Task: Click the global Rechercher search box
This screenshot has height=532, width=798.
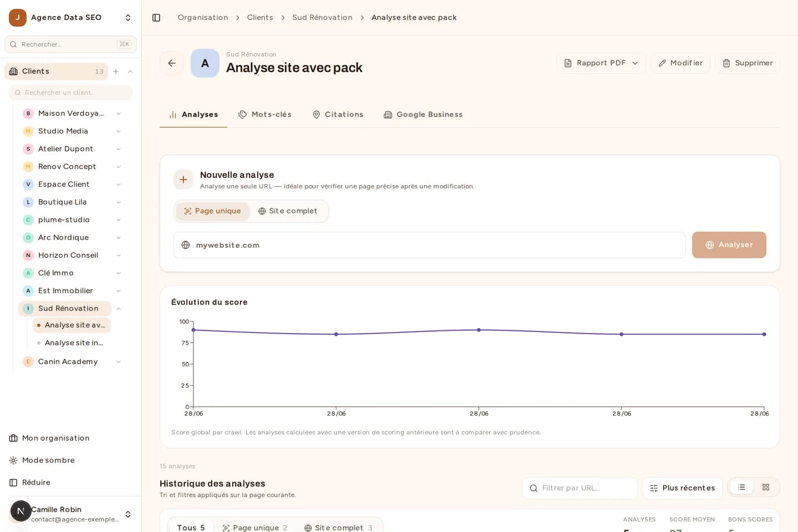Action: tap(70, 44)
